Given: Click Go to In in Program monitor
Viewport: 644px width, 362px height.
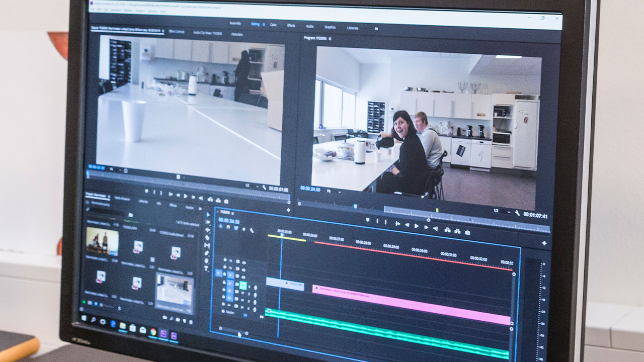Looking at the screenshot, I should tap(397, 224).
